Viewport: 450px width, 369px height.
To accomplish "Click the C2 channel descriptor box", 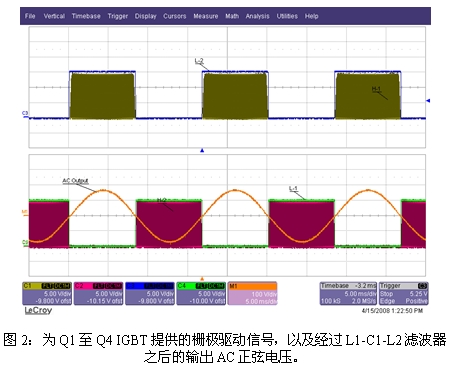I will click(x=98, y=294).
